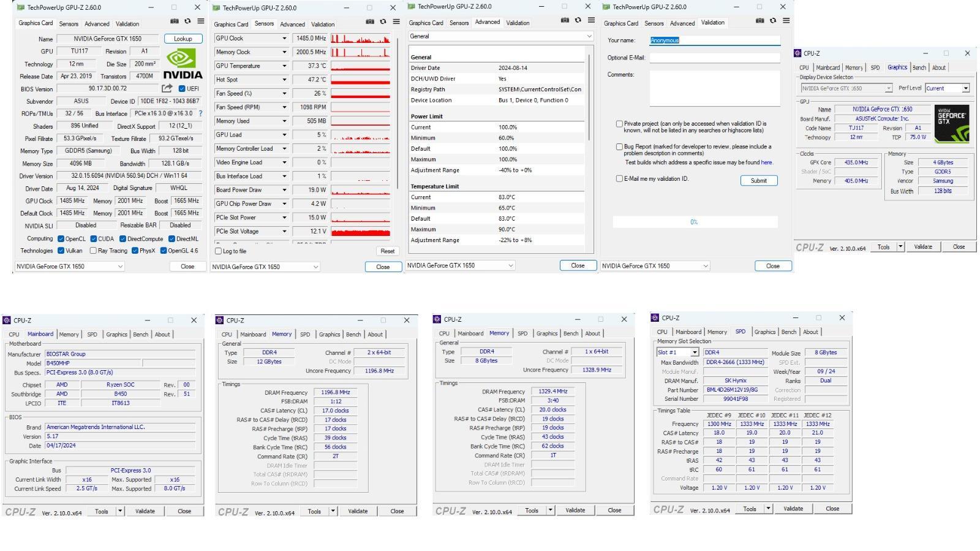Click screenshot camera icon in GPU-Z Validation window
This screenshot has width=980, height=551.
(759, 20)
